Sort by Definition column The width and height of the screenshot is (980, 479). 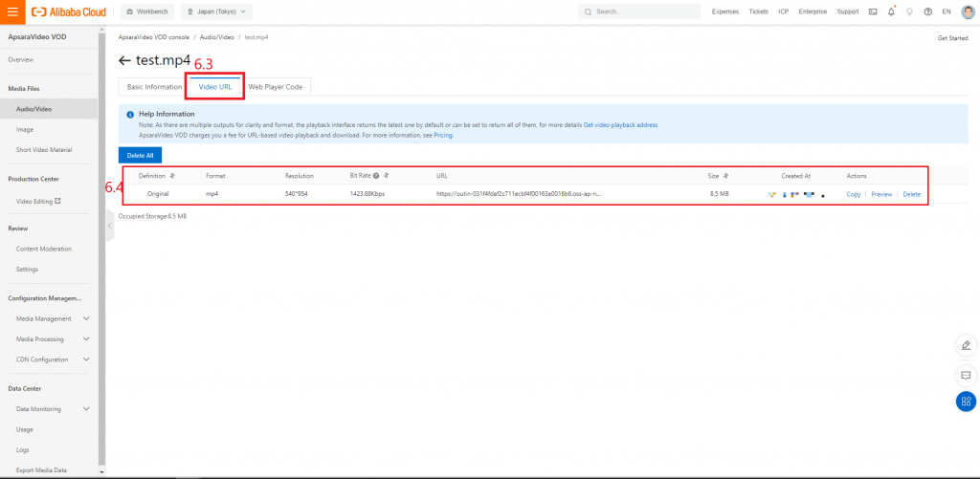point(172,176)
